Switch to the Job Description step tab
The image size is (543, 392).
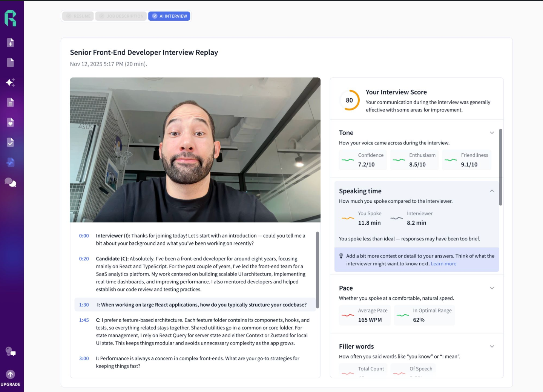(x=121, y=16)
